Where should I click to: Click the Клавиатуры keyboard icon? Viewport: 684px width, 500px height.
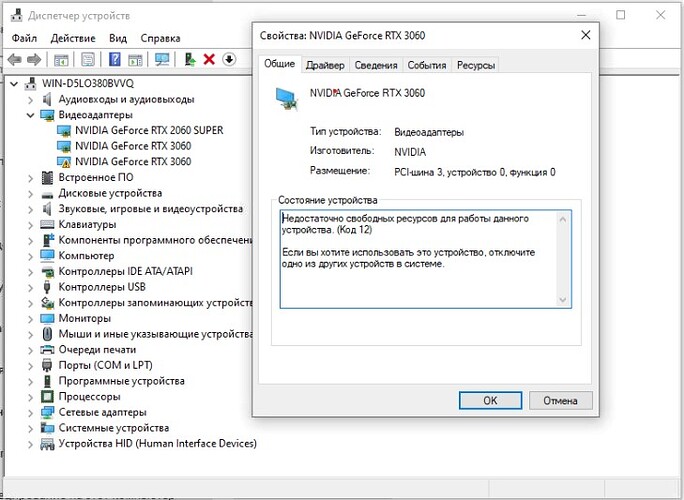[47, 224]
